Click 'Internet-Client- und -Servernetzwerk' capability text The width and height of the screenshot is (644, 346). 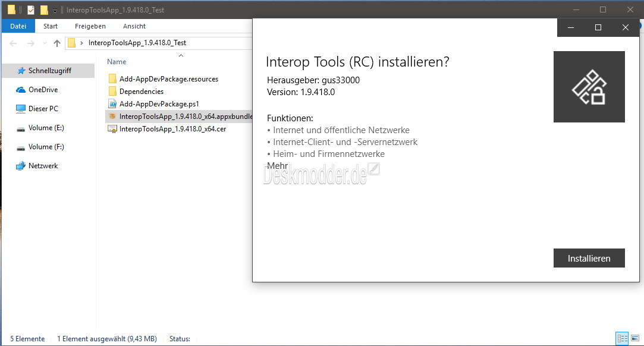click(x=345, y=142)
